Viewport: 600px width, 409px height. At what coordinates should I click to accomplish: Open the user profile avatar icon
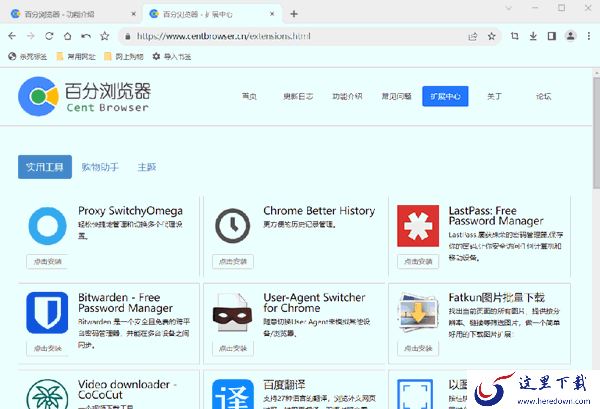571,36
